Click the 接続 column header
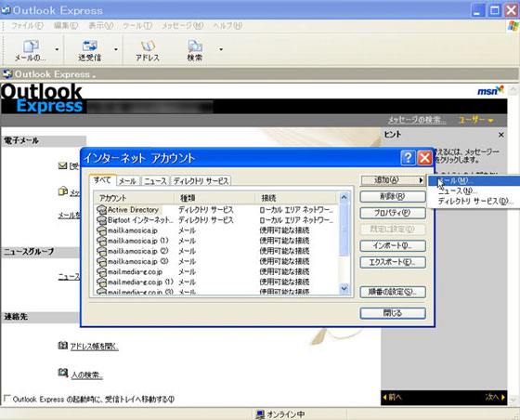 [x=296, y=198]
